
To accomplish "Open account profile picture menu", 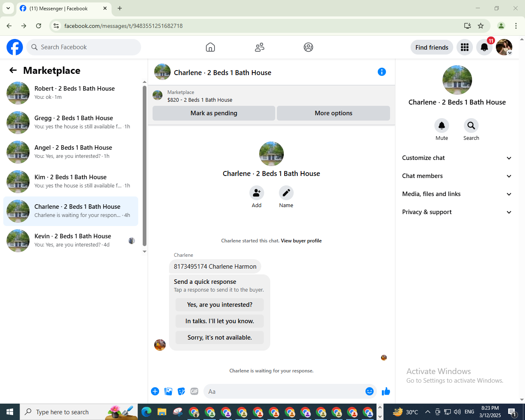I will click(x=504, y=48).
